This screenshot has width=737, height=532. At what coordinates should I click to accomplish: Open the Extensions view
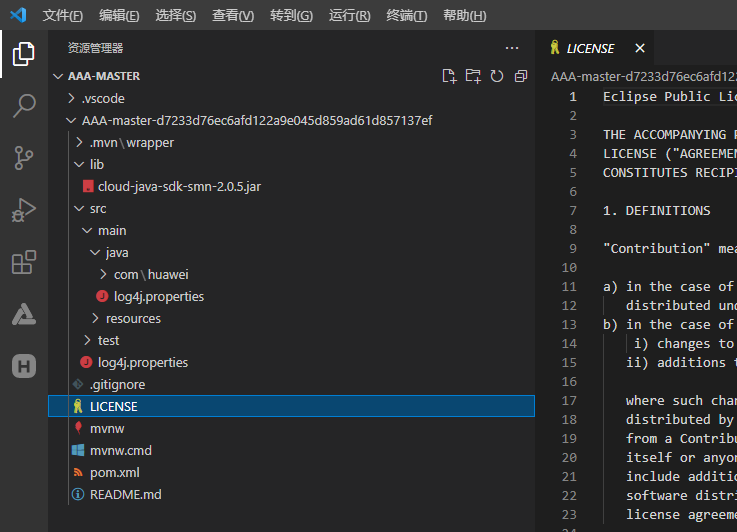pyautogui.click(x=24, y=263)
